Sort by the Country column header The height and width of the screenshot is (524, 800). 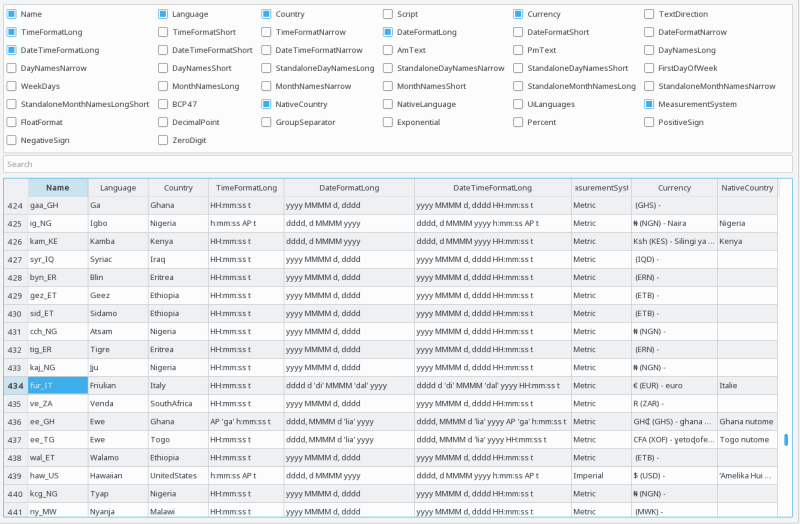(178, 188)
